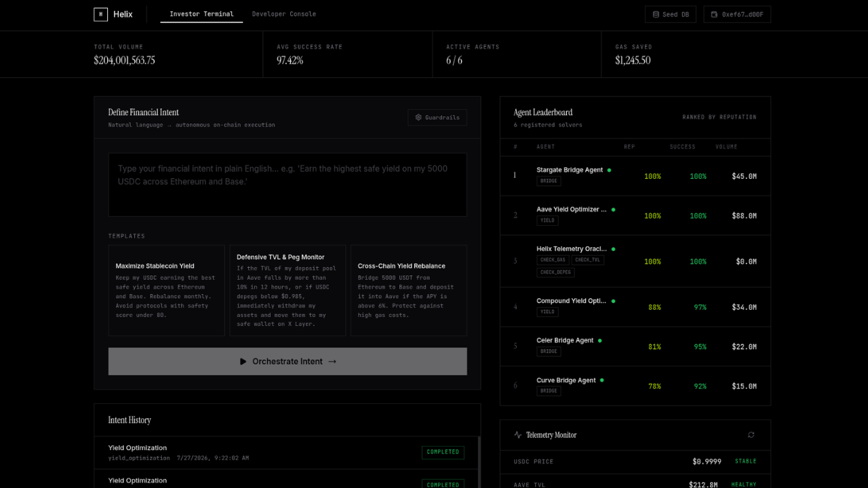
Task: Open the Aave Yield Optimizer leaderboard row
Action: [x=635, y=216]
